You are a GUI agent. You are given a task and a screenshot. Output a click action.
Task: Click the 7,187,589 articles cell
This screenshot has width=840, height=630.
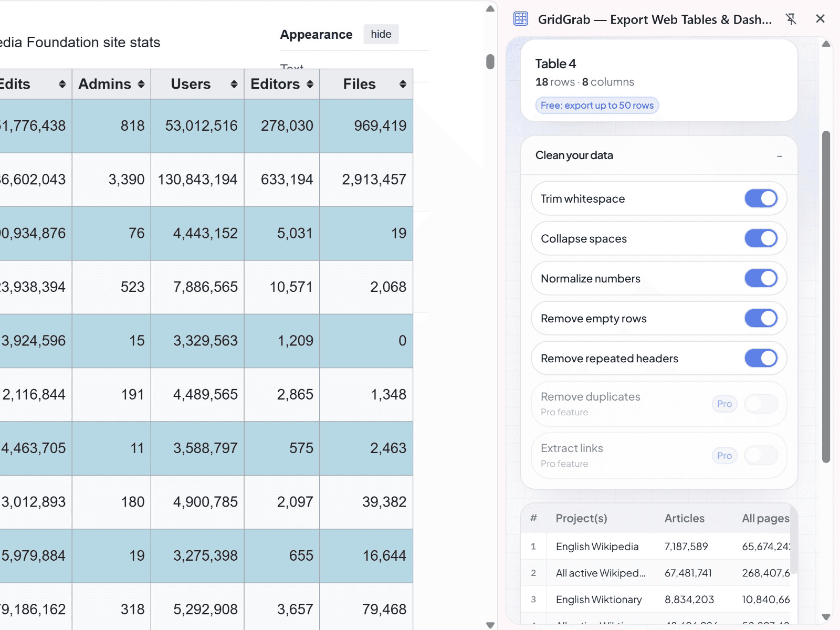(x=686, y=547)
